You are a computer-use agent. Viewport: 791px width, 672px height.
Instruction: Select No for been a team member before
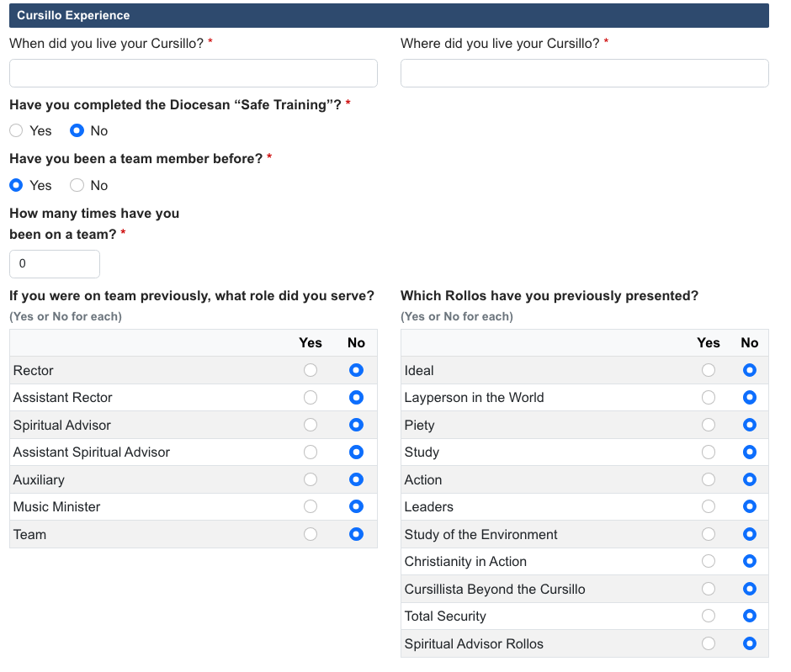tap(77, 185)
